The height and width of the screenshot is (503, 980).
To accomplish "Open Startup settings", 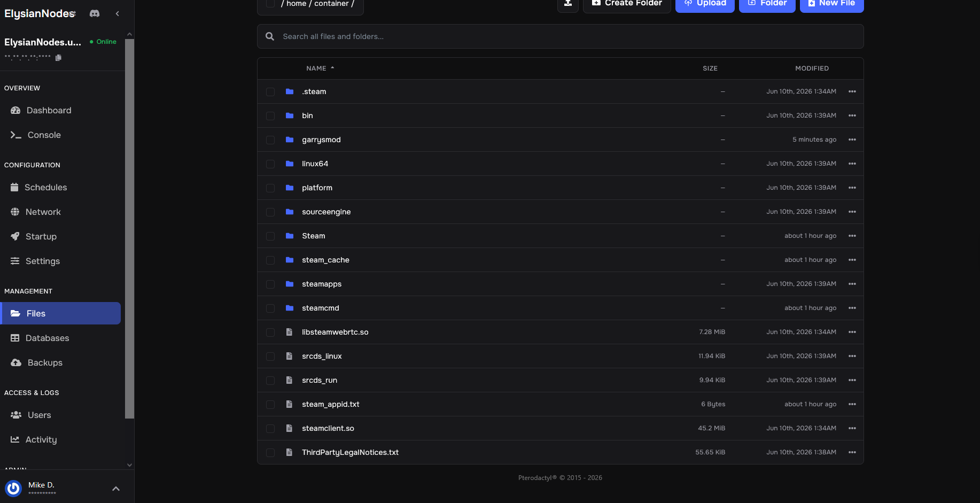I will click(x=60, y=236).
